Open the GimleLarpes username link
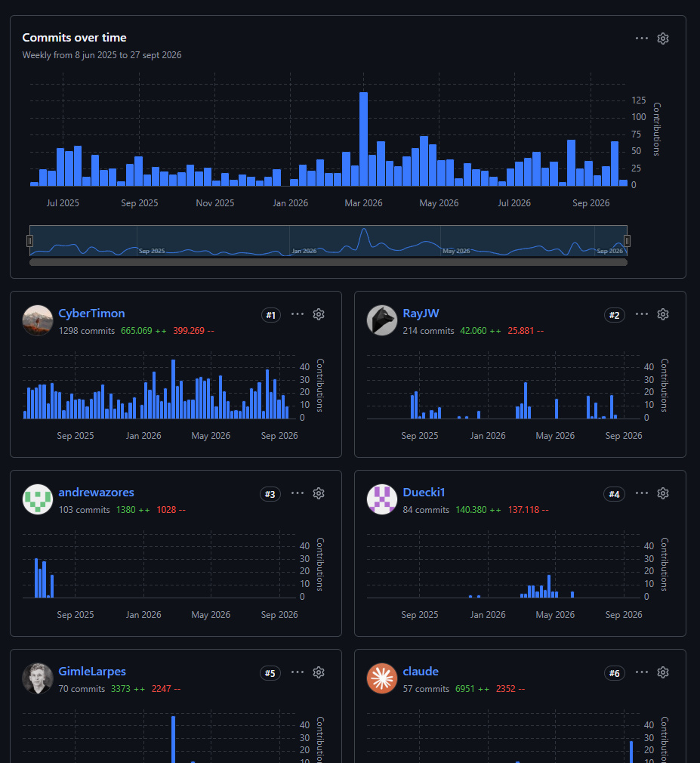Image resolution: width=700 pixels, height=763 pixels. (x=92, y=672)
